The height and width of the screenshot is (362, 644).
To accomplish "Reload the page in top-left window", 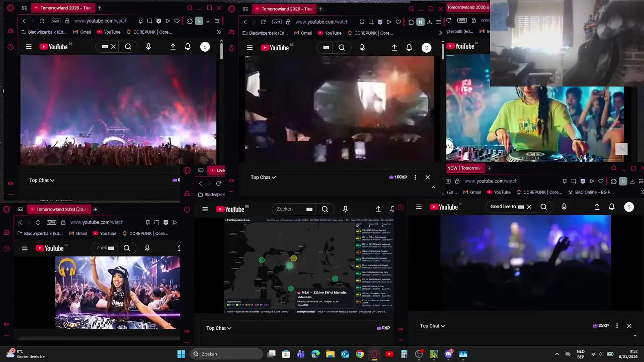I will pyautogui.click(x=42, y=21).
